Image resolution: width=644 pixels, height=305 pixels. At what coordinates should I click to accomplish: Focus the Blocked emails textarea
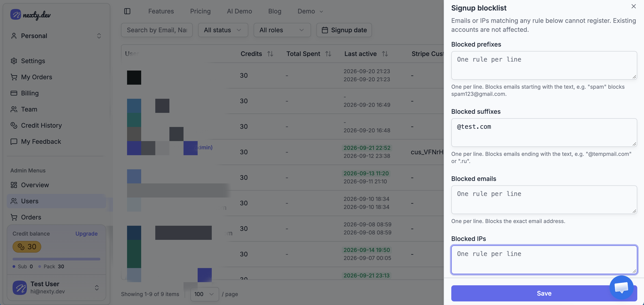544,200
